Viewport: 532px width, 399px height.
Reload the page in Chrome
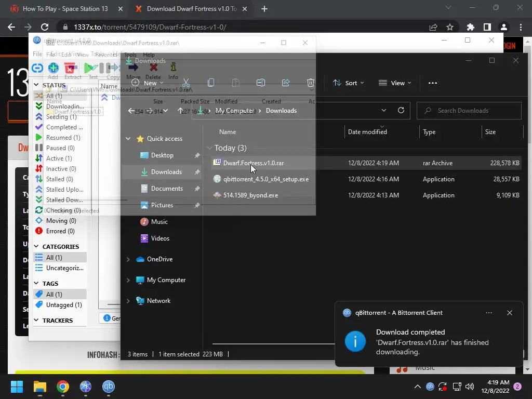pos(45,27)
